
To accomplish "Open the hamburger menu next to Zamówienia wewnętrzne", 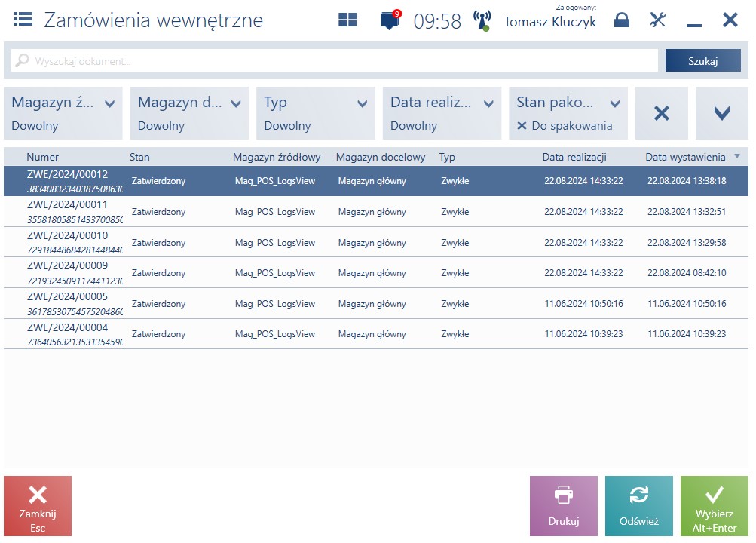I will [23, 20].
